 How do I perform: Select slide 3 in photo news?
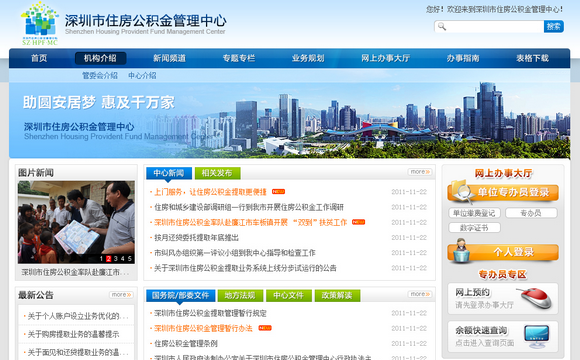point(115,259)
